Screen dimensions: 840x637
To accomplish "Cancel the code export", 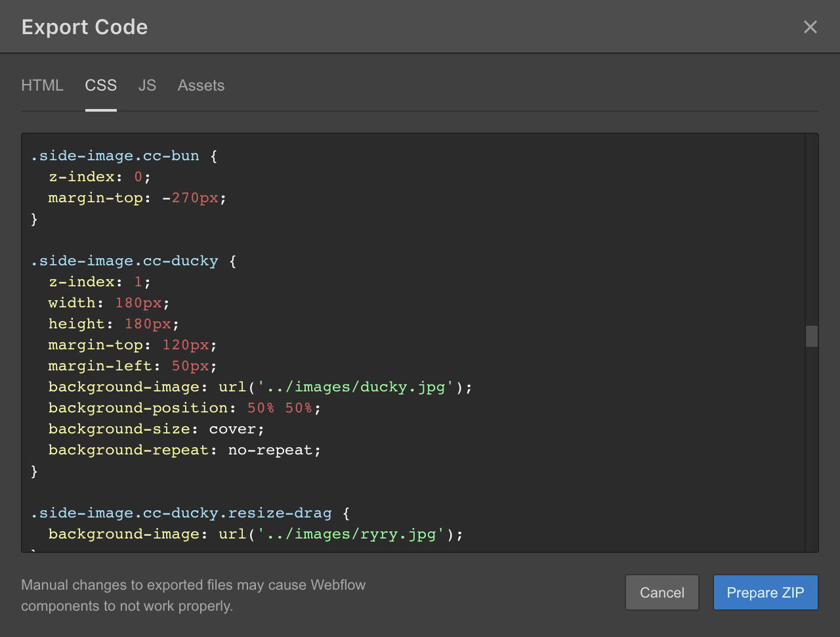I will [x=661, y=592].
